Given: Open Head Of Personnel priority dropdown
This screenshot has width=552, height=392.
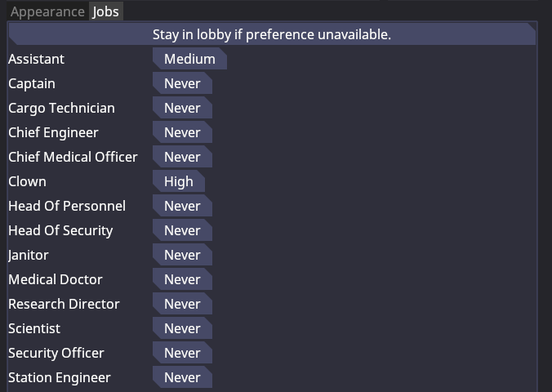Looking at the screenshot, I should [182, 206].
